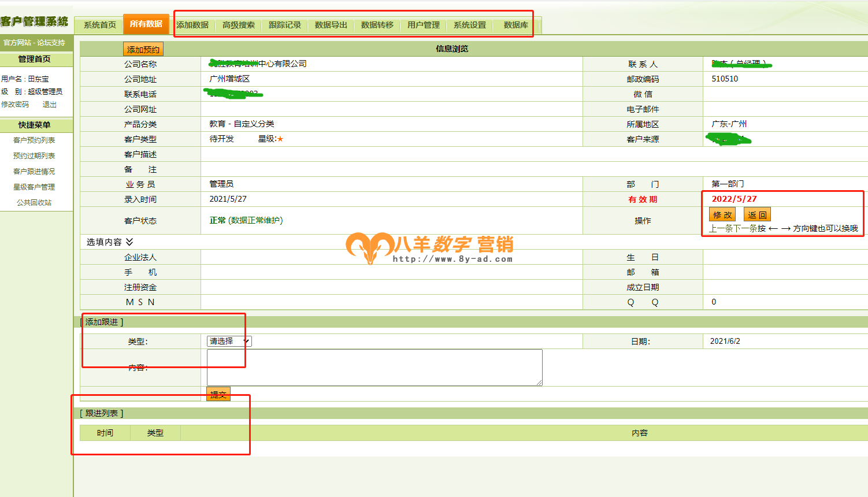Submit follow-up with 提交 button
Image resolution: width=868 pixels, height=497 pixels.
(x=218, y=394)
